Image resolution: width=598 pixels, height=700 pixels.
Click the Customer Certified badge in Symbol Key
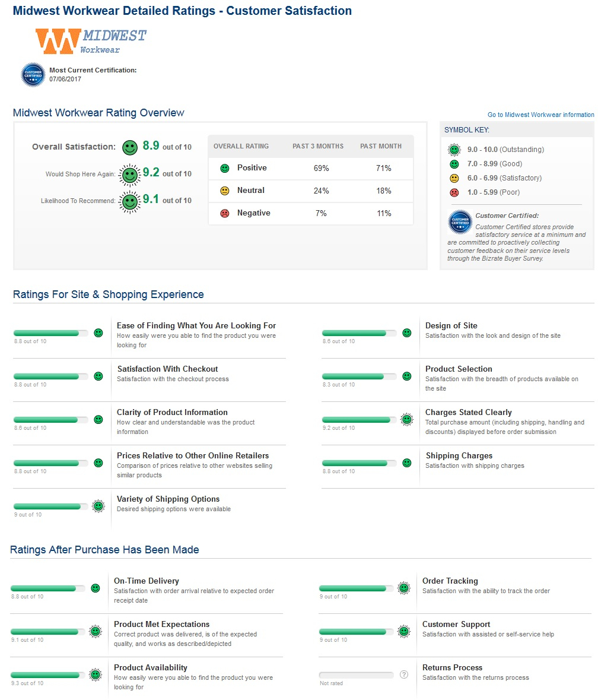[x=460, y=222]
